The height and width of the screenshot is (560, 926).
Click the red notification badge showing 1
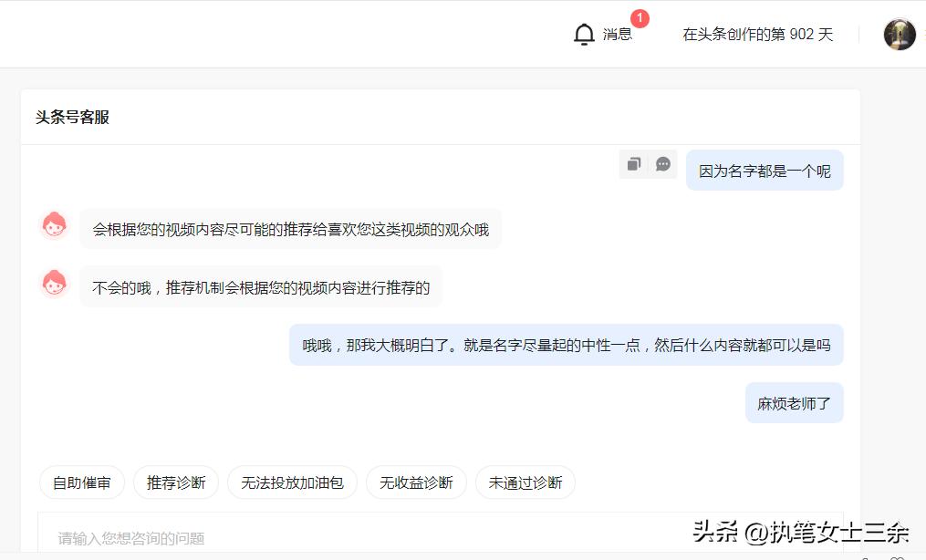[639, 18]
